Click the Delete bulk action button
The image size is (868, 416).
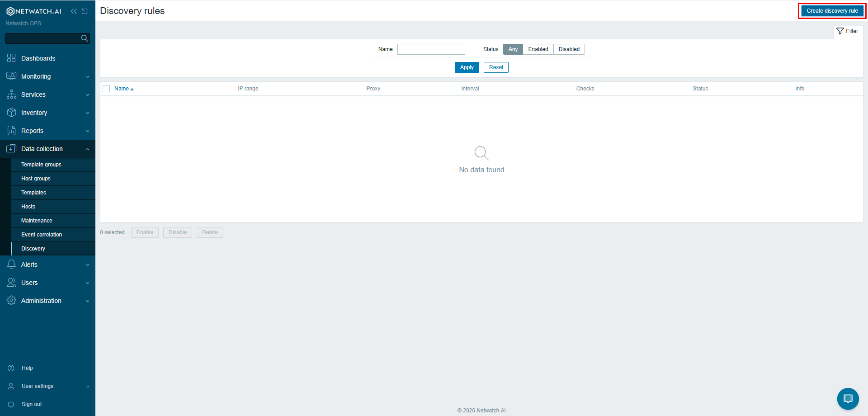coord(210,232)
